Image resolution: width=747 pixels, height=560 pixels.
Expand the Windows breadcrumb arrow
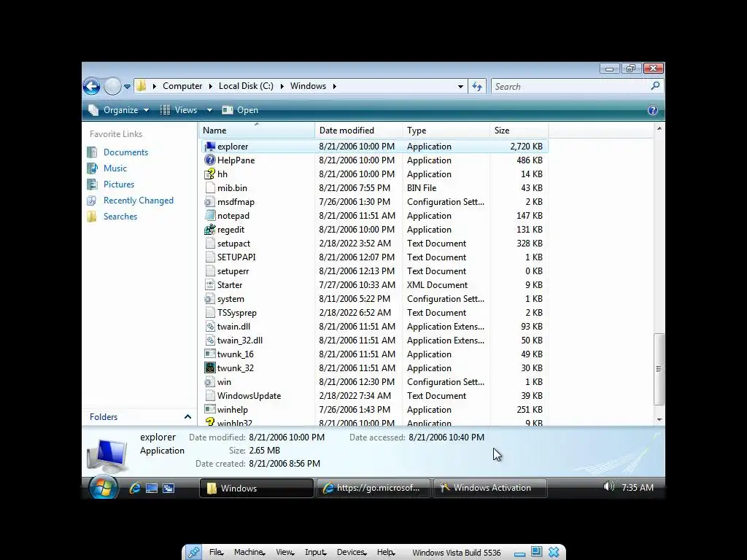pos(334,86)
